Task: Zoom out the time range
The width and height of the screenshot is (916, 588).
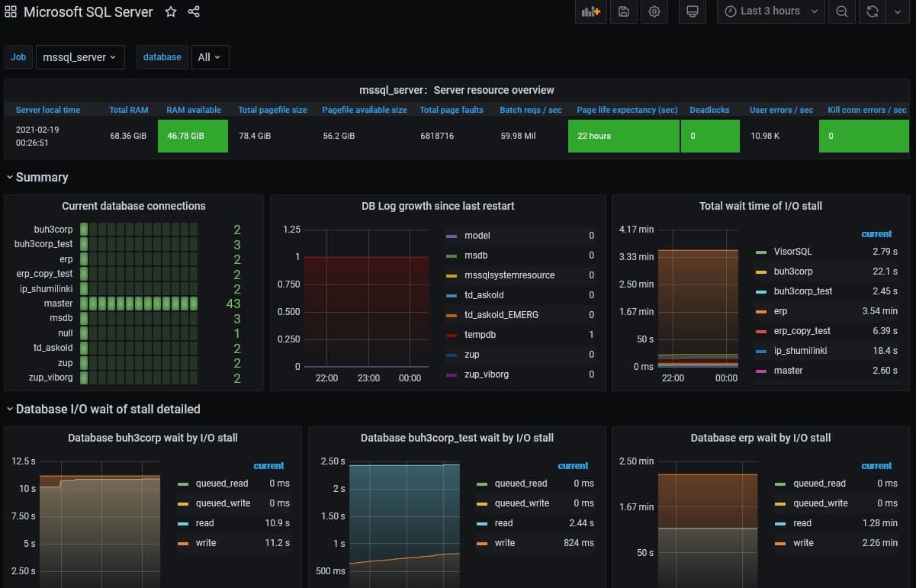Action: 841,11
